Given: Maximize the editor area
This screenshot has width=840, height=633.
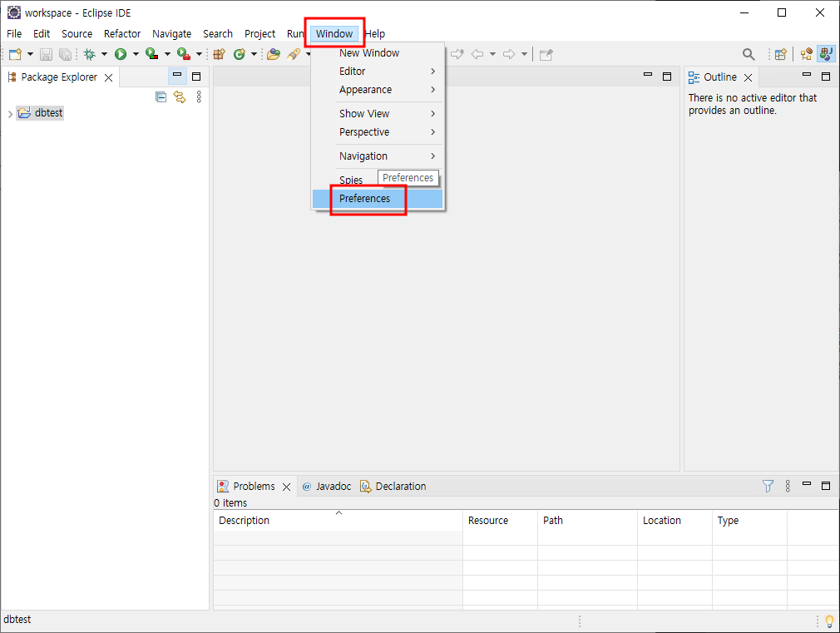Looking at the screenshot, I should pyautogui.click(x=667, y=77).
